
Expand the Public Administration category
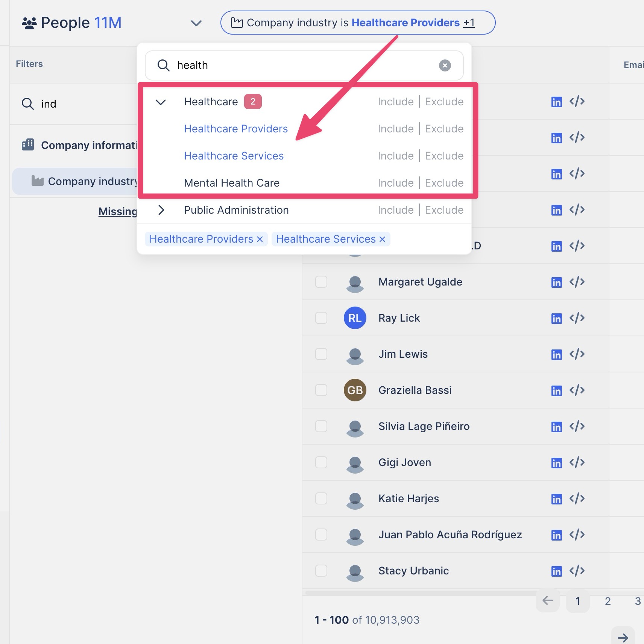click(161, 210)
